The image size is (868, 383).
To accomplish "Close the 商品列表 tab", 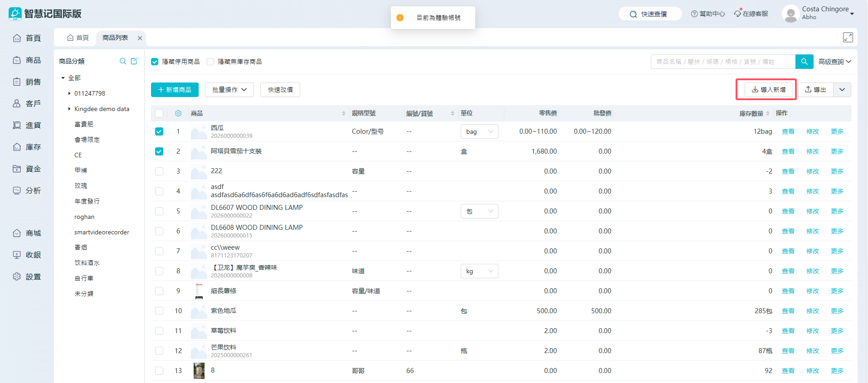I will coord(140,38).
